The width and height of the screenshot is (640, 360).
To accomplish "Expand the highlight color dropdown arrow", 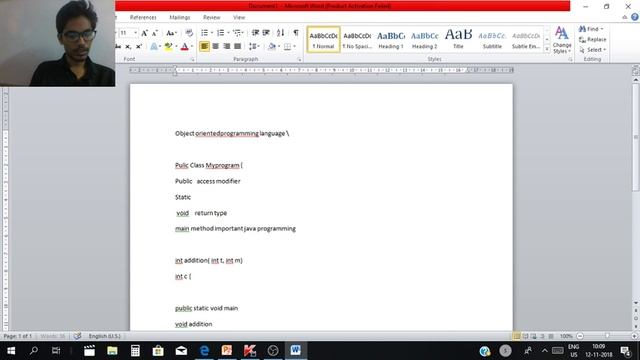I will [176, 47].
